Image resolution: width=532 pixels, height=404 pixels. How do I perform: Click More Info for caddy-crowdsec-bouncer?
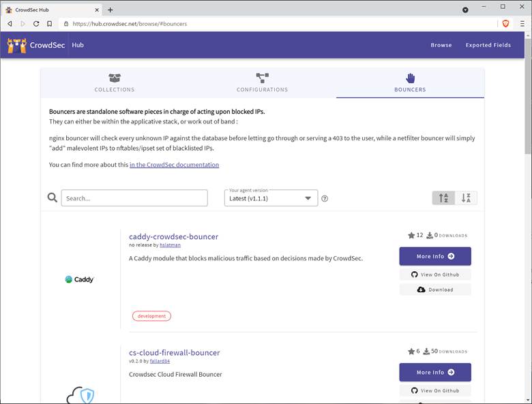click(435, 256)
